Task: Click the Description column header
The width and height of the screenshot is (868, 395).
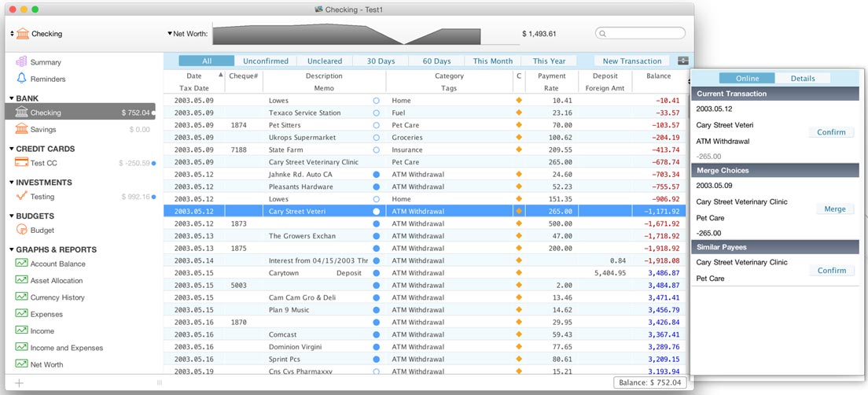Action: [324, 76]
